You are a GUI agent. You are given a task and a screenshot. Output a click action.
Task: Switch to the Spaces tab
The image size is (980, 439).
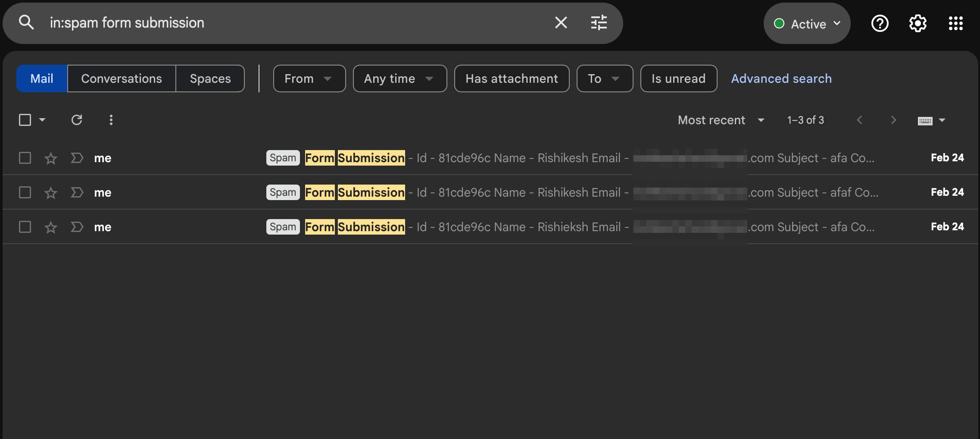tap(210, 78)
